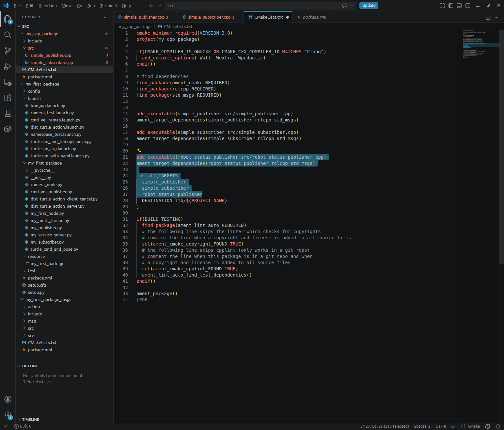Open the File menu
Image resolution: width=504 pixels, height=430 pixels.
17,6
